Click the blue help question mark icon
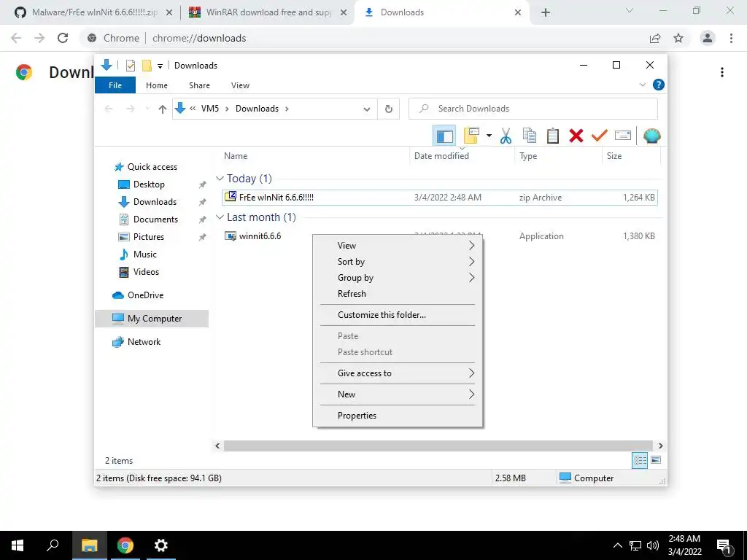The width and height of the screenshot is (747, 560). (x=659, y=85)
